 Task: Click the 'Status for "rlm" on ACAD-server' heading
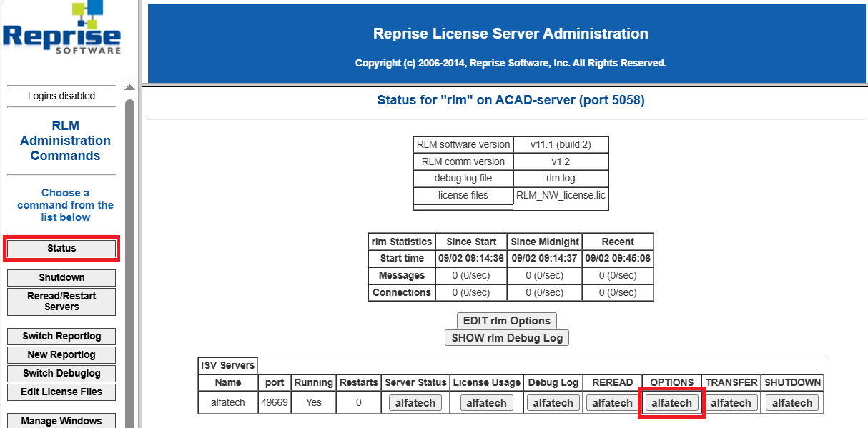pos(511,100)
